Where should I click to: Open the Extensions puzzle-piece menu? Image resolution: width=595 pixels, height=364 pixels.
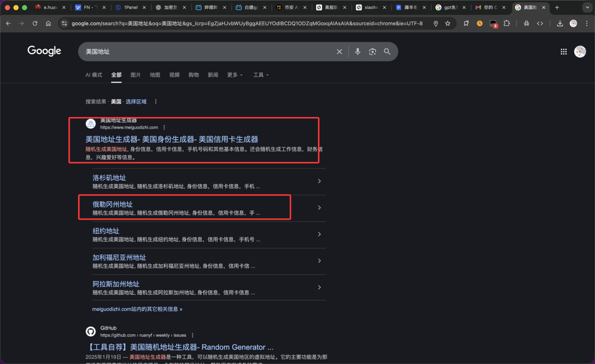[507, 23]
